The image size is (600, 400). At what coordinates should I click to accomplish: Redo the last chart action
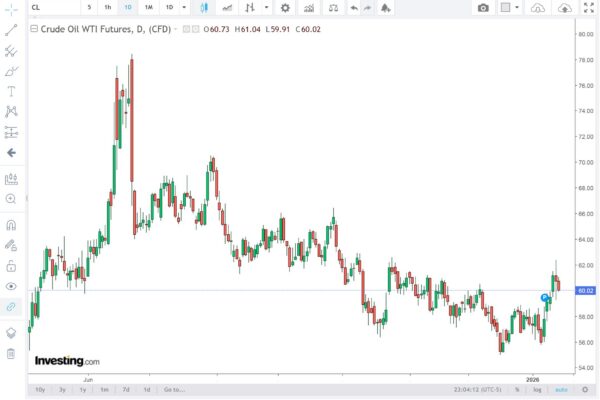point(367,8)
